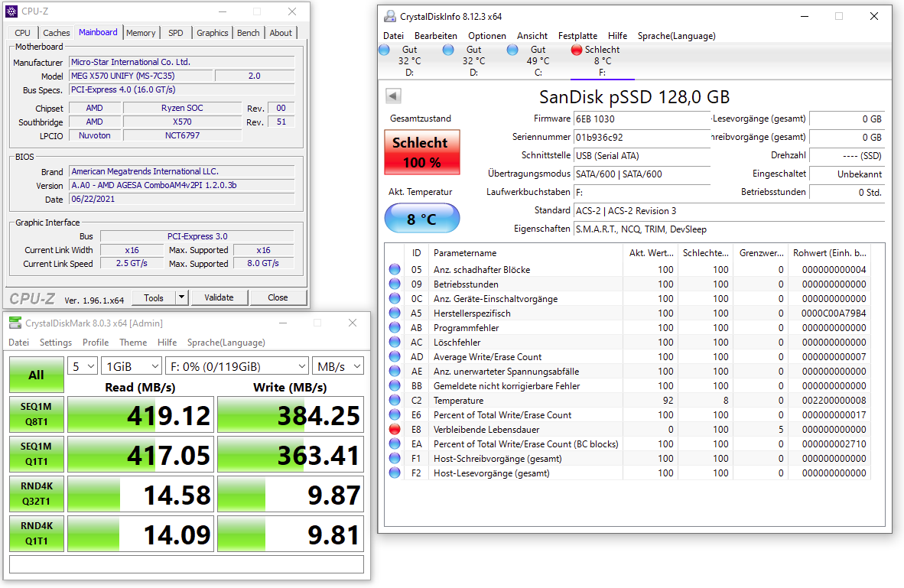Switch to the Graphics tab
The width and height of the screenshot is (904, 588).
pyautogui.click(x=212, y=33)
